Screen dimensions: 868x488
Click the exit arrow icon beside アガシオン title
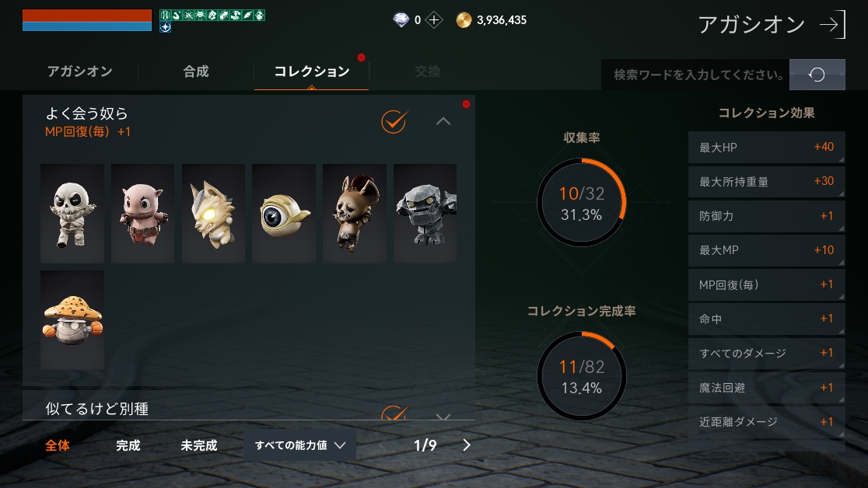coord(832,24)
